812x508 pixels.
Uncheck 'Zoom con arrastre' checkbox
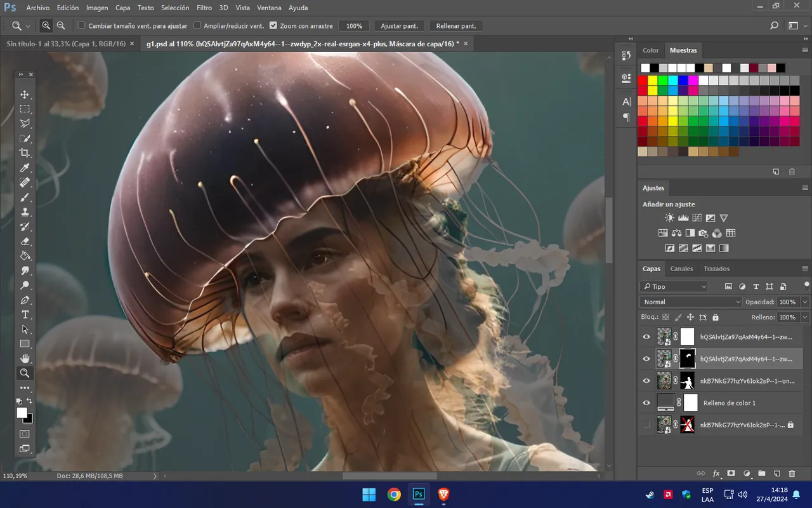[273, 26]
